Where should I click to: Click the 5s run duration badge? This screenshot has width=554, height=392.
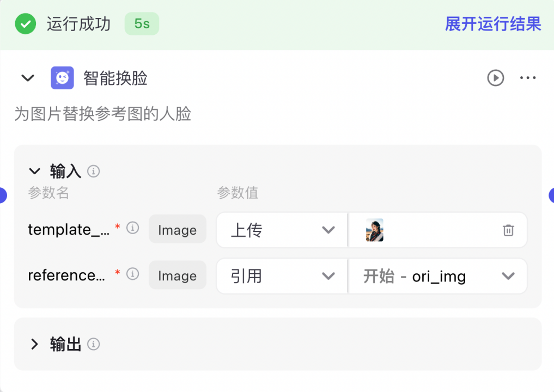142,24
